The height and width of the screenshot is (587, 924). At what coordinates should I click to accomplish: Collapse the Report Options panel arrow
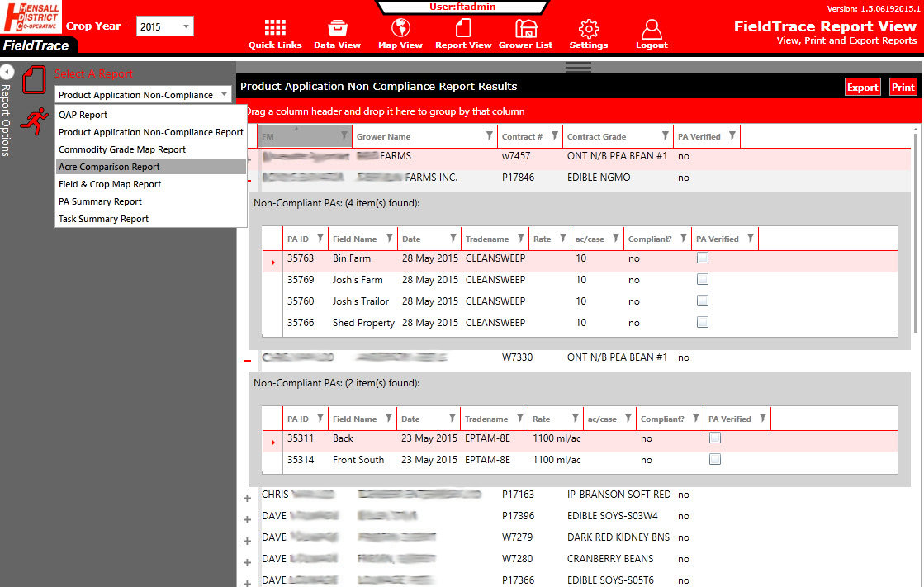pos(7,72)
